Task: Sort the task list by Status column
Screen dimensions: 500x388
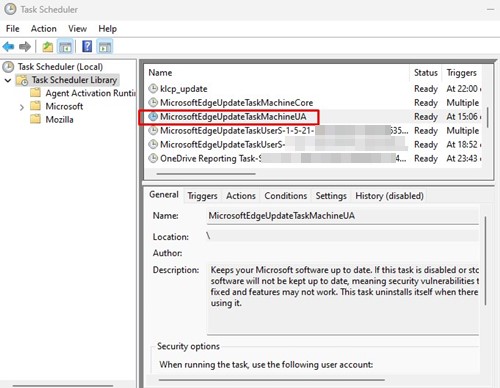Action: [x=426, y=73]
